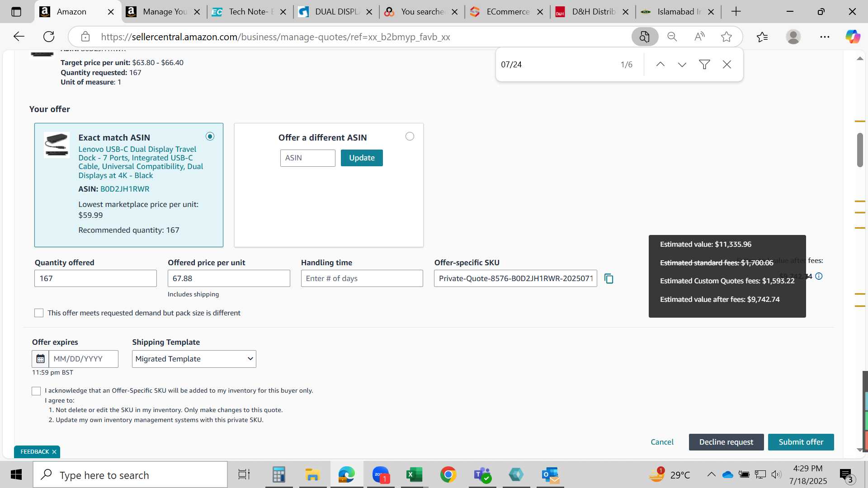The image size is (868, 488).
Task: Open the Task View button
Action: pyautogui.click(x=244, y=475)
